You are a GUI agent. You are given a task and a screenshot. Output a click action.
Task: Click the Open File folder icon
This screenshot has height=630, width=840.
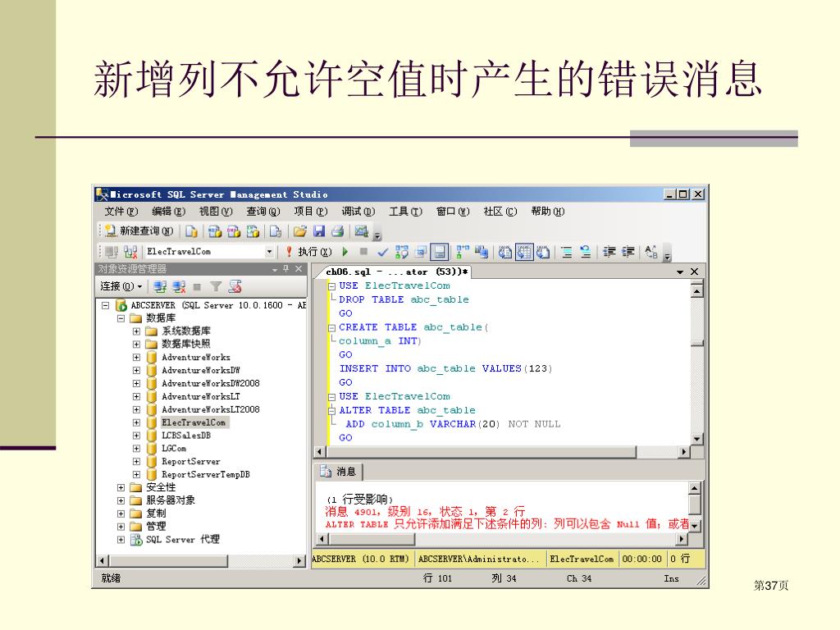[x=299, y=231]
